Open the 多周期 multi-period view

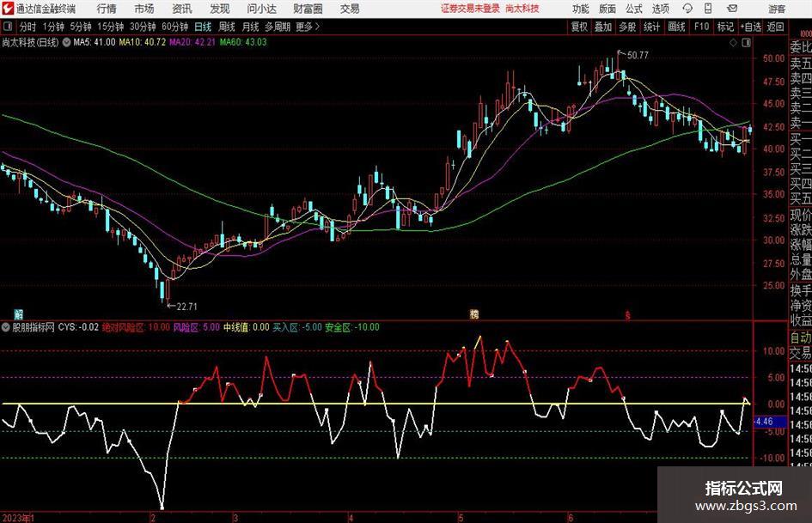click(277, 27)
